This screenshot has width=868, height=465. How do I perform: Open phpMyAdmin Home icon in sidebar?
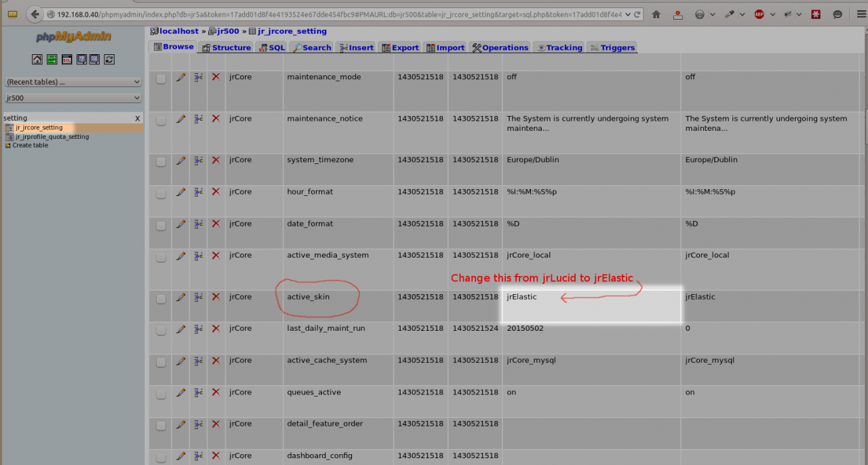click(37, 60)
